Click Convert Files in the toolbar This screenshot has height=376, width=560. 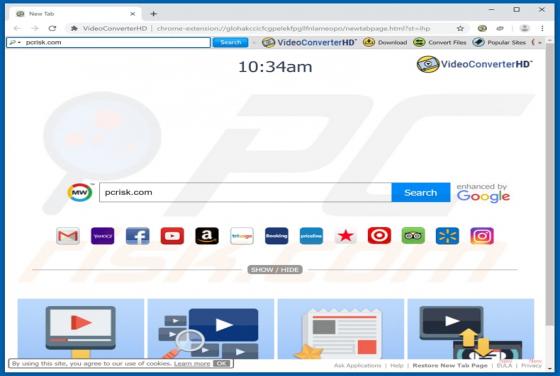coord(440,42)
